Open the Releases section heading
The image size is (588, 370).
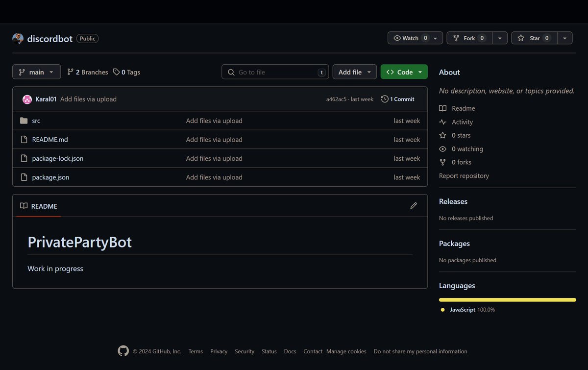(453, 201)
